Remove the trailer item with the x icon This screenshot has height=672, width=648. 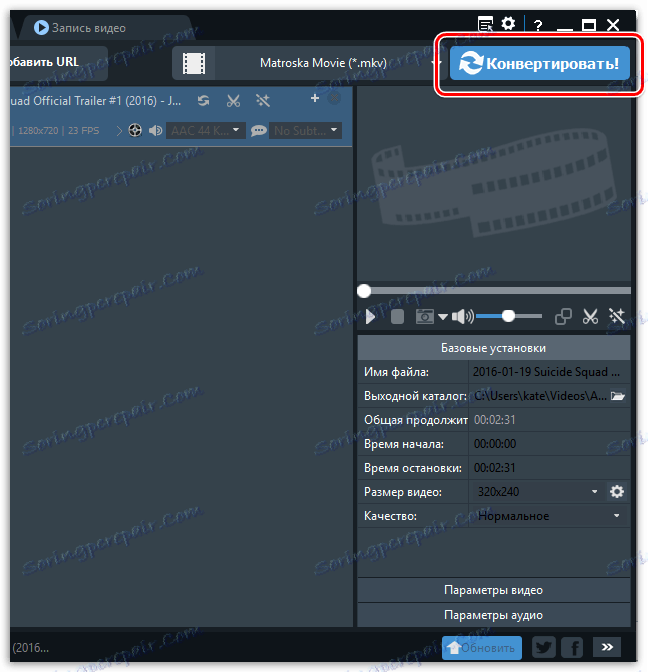point(334,99)
